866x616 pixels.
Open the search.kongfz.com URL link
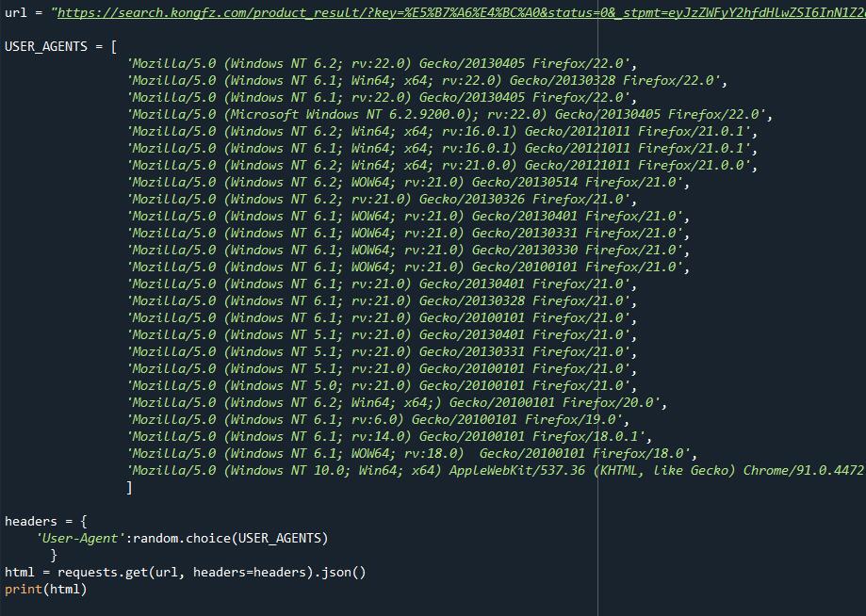click(452, 13)
